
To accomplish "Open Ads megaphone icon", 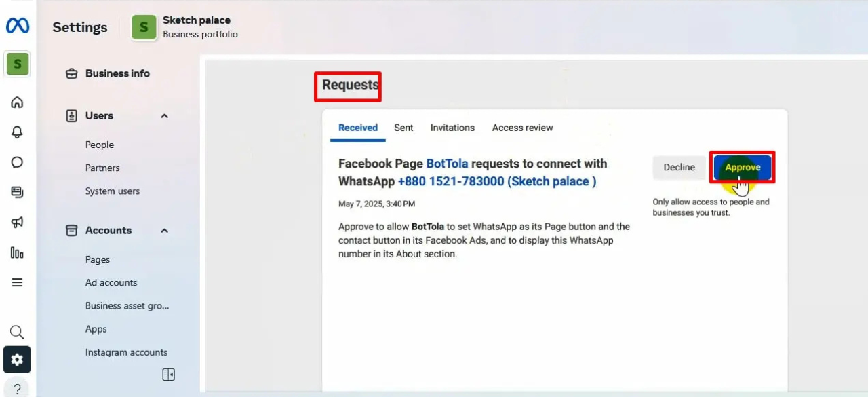I will tap(18, 222).
